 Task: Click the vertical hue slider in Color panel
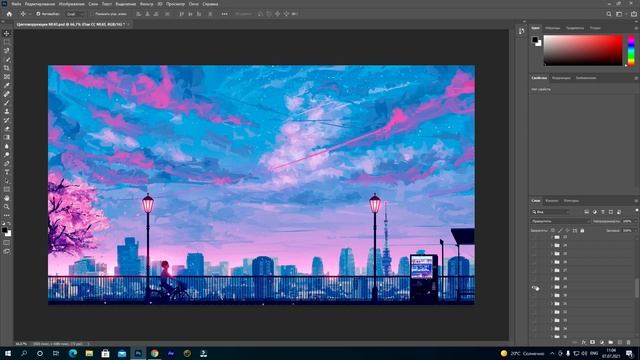631,50
